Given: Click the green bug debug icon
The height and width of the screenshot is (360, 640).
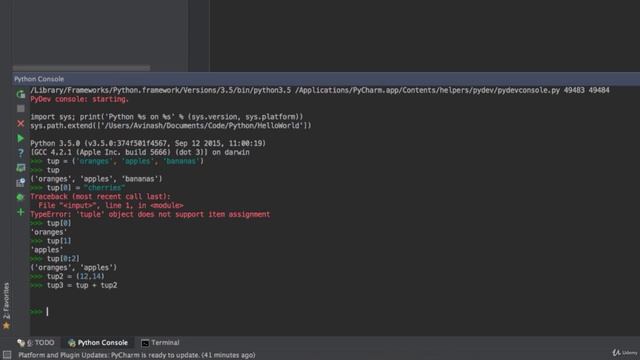Looking at the screenshot, I should coord(20,197).
